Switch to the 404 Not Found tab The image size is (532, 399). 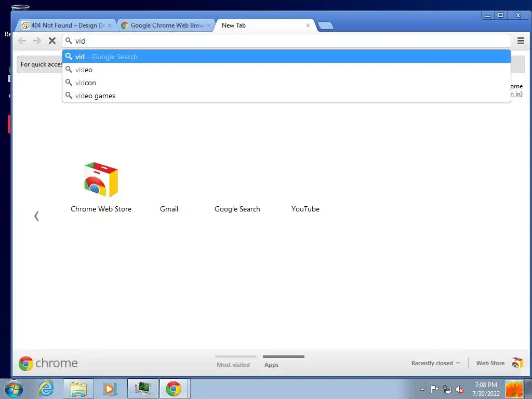point(66,25)
